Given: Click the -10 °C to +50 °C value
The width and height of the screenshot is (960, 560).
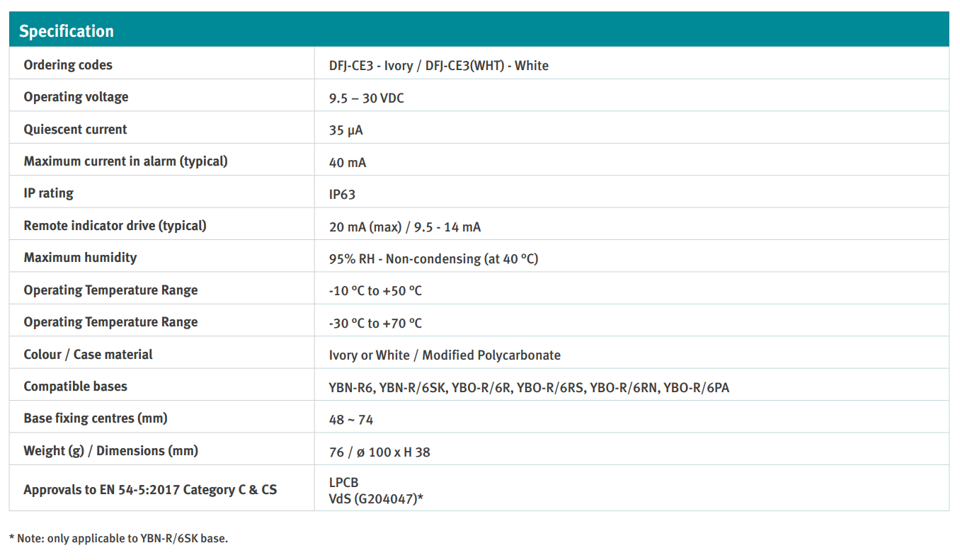Looking at the screenshot, I should (375, 291).
